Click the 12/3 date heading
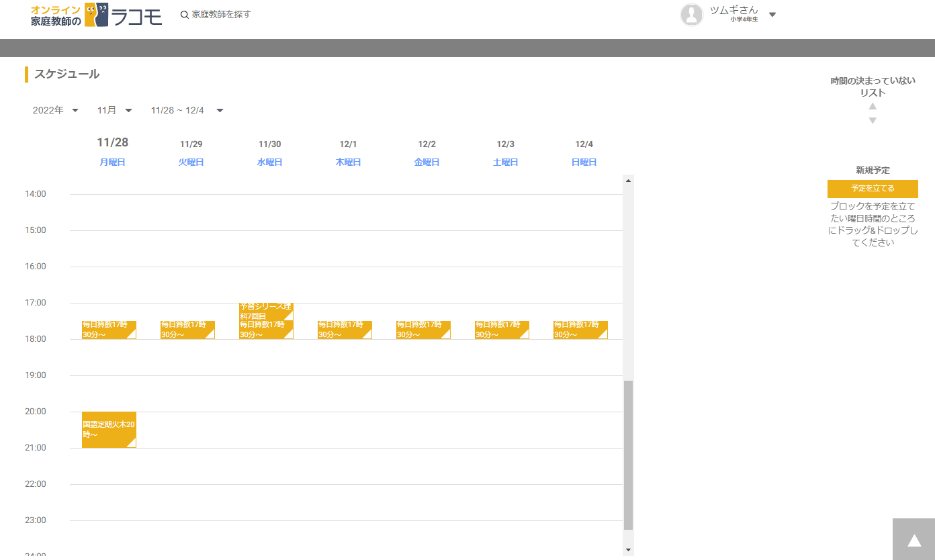 click(x=505, y=144)
